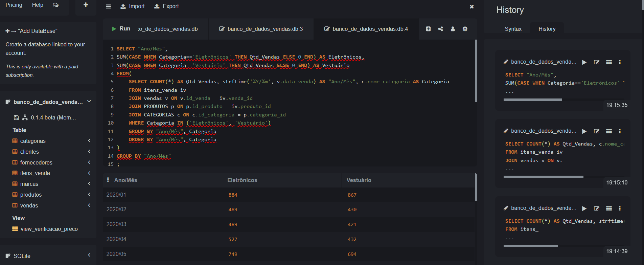This screenshot has height=265, width=644.
Task: Show grid results for 19:15:35 history entry
Action: coord(609,62)
